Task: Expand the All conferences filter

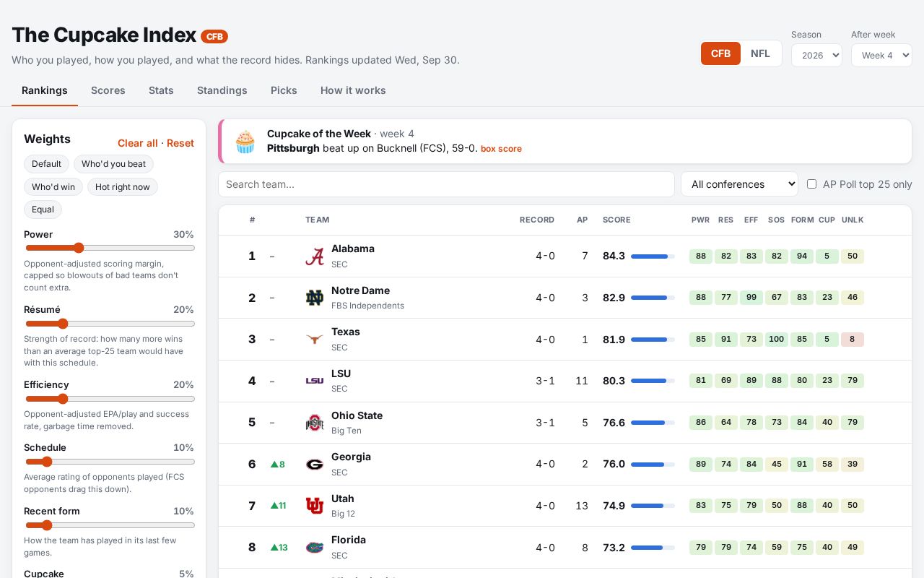Action: (739, 184)
